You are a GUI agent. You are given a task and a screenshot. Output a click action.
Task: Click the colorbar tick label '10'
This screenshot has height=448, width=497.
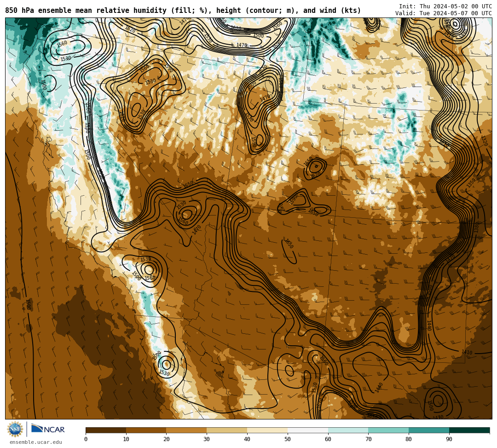pos(126,439)
